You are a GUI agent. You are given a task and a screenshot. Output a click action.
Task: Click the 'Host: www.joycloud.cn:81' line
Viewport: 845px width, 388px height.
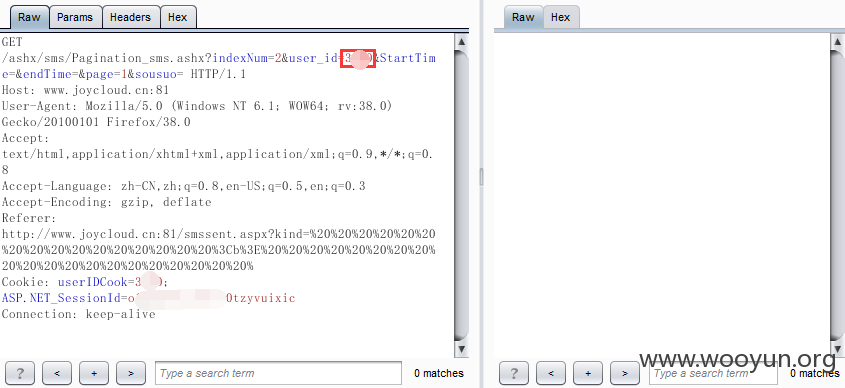[85, 90]
